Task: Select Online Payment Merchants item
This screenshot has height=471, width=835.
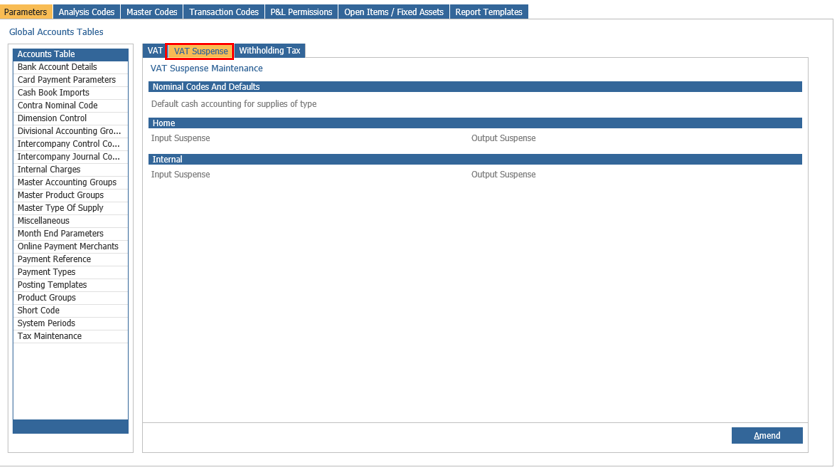Action: tap(67, 246)
